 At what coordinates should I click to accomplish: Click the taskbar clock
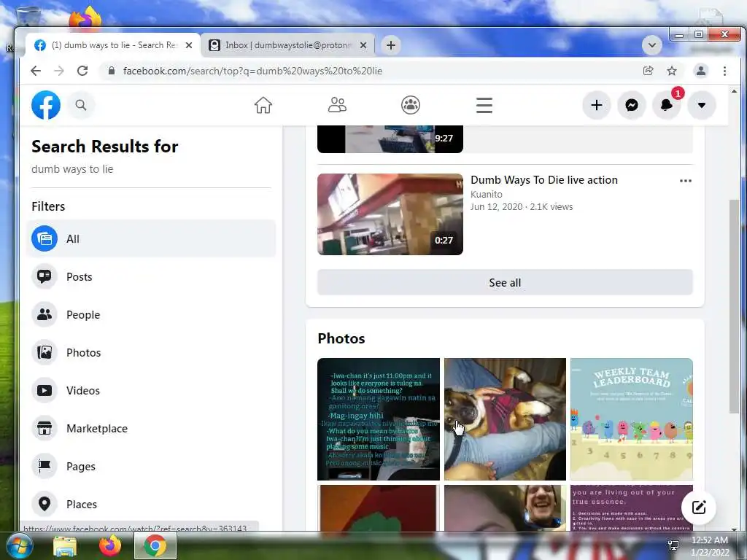[710, 546]
